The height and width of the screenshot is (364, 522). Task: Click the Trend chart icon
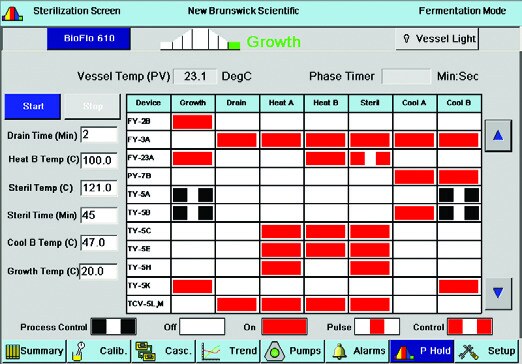point(211,352)
